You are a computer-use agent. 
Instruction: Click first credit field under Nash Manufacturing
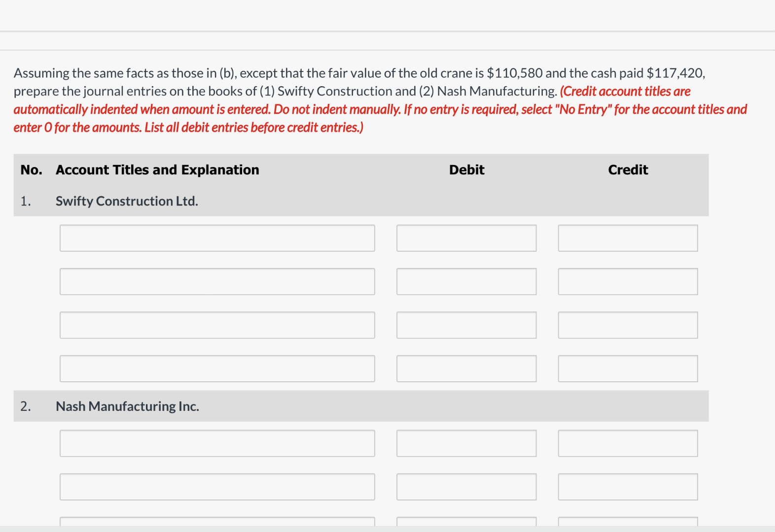pyautogui.click(x=628, y=443)
